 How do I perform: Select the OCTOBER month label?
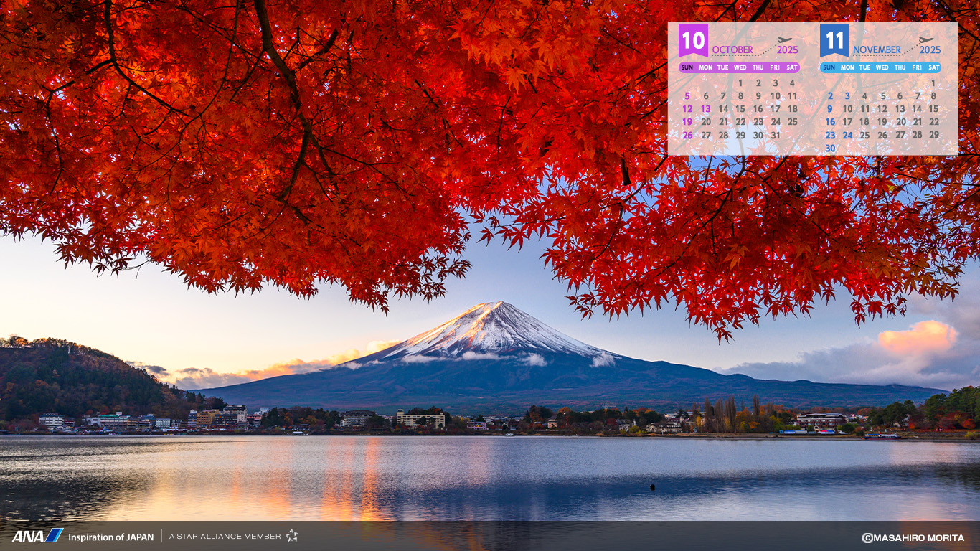pos(732,50)
